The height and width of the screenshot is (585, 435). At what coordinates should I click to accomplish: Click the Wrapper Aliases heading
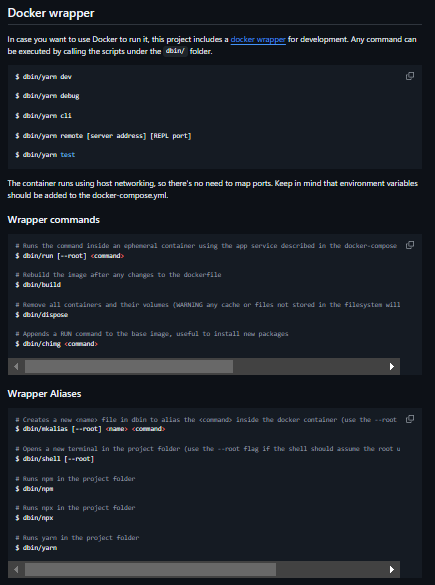pos(44,394)
